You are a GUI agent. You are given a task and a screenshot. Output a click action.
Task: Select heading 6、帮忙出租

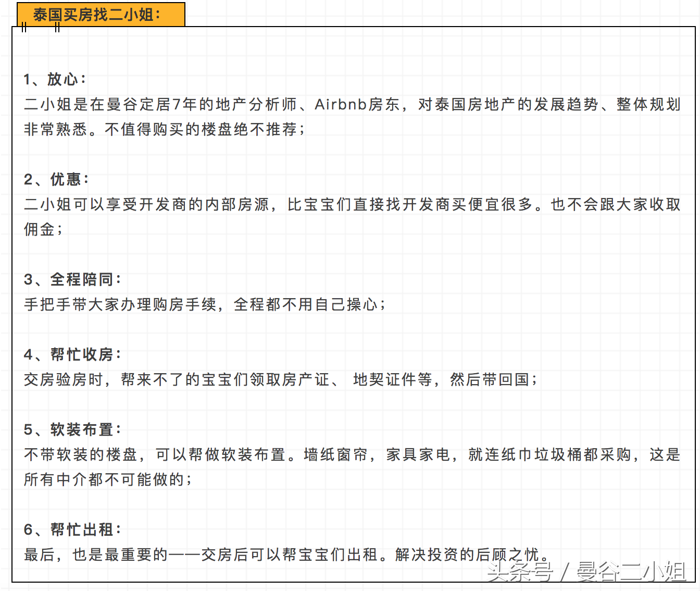[x=72, y=530]
